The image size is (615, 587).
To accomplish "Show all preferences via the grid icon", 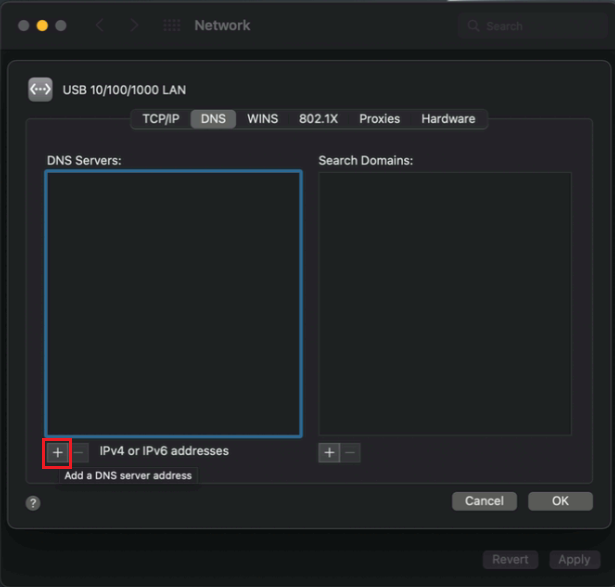I will pos(171,25).
